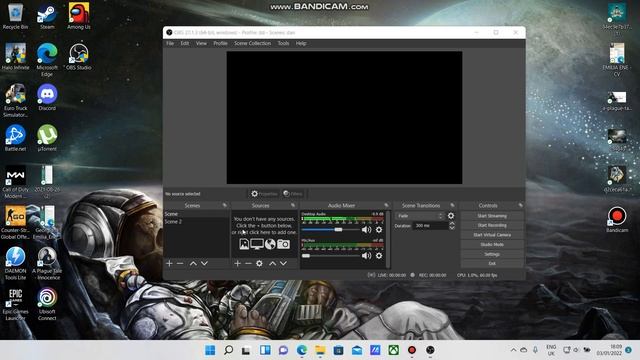Click the OBS preview canvas
This screenshot has height=360, width=640.
[x=344, y=118]
